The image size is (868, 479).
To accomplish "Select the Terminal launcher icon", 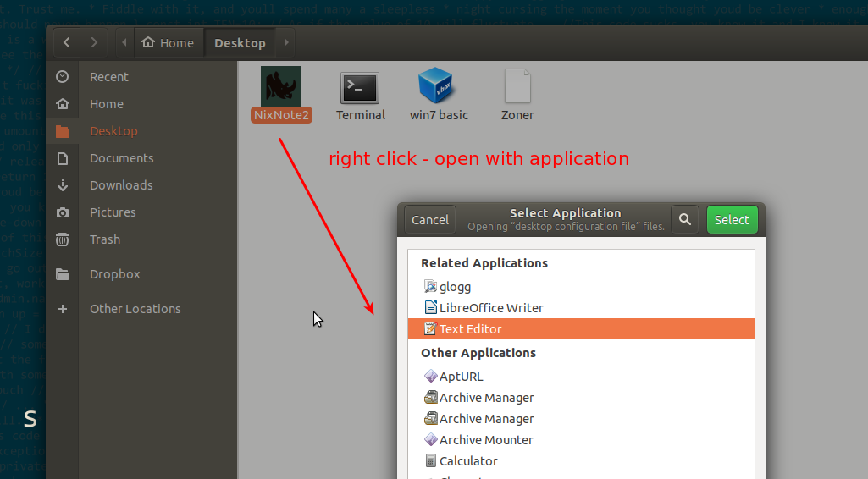I will (x=360, y=86).
